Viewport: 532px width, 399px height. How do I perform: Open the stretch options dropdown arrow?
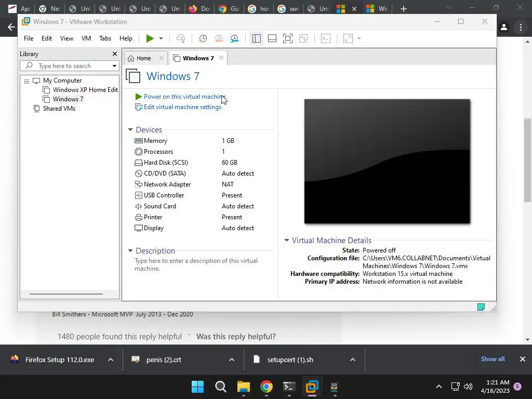(x=359, y=38)
